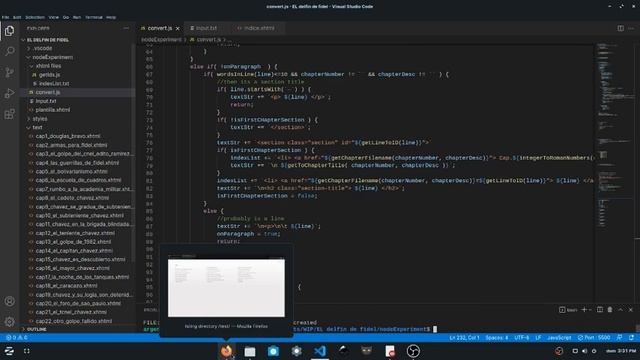Open the Explorer view in the activity bar
The height and width of the screenshot is (360, 640).
pos(9,31)
